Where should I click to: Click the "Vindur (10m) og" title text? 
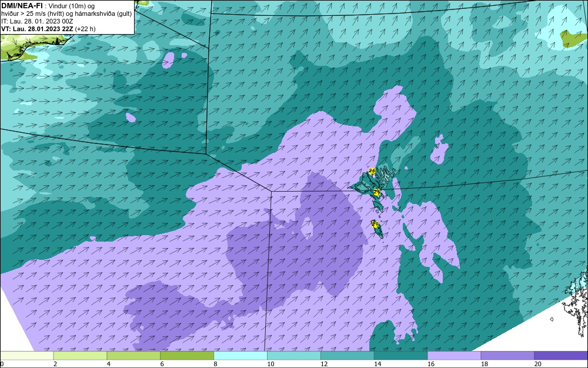coord(72,6)
